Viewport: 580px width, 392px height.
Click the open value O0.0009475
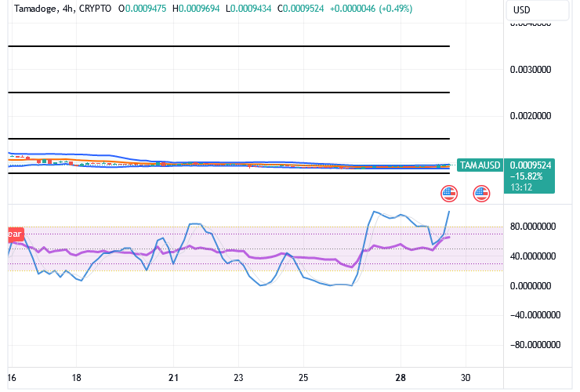coord(143,9)
